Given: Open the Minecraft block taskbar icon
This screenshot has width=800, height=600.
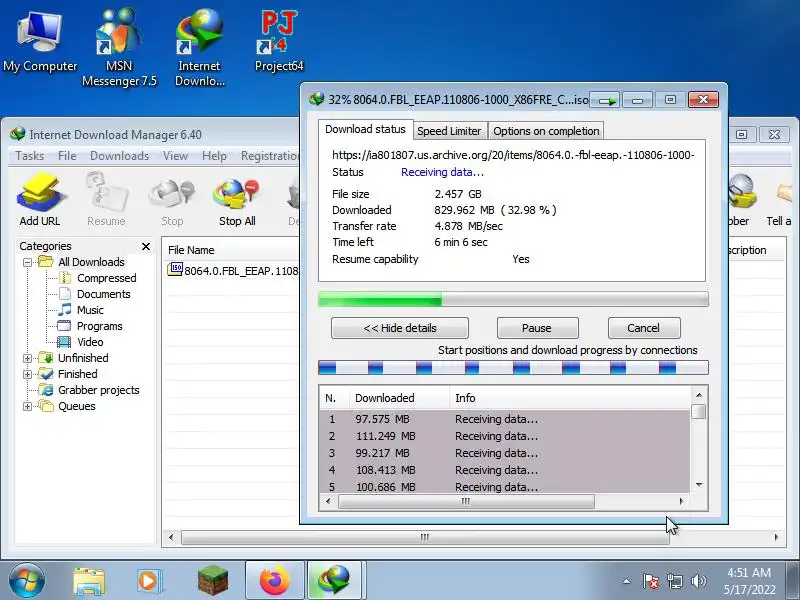Looking at the screenshot, I should coord(213,581).
